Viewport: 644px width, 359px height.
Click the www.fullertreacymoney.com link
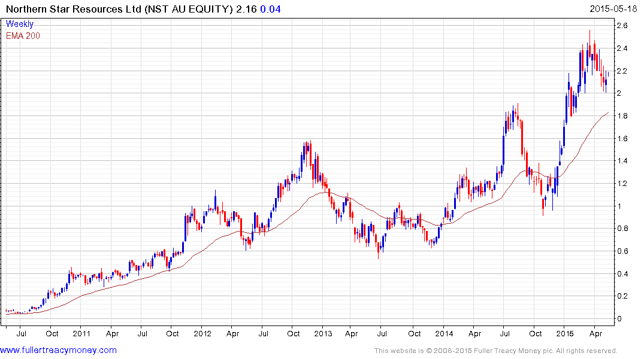(58, 350)
